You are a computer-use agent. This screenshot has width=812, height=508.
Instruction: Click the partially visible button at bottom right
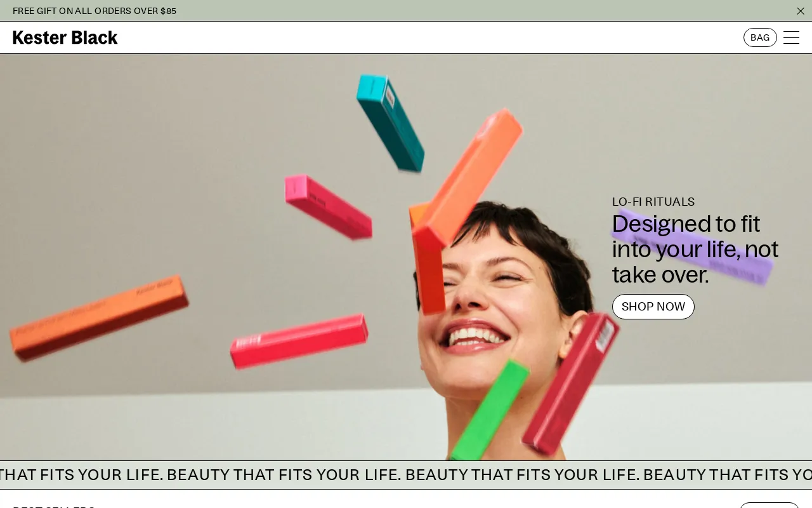769,505
